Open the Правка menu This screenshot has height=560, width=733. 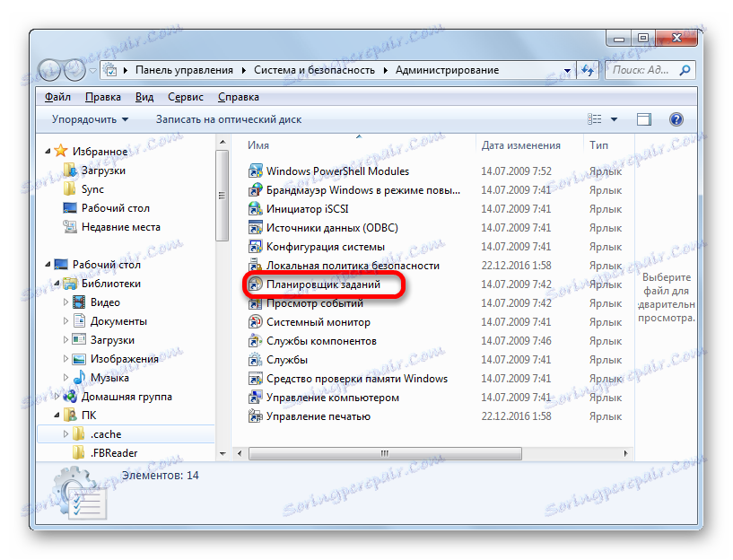[103, 97]
